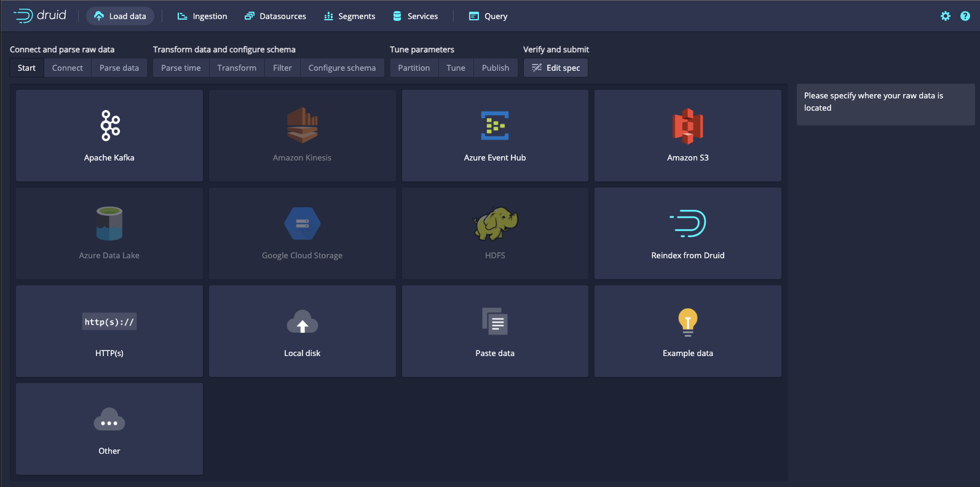The width and height of the screenshot is (980, 487).
Task: Navigate to the Segments view
Action: (349, 16)
